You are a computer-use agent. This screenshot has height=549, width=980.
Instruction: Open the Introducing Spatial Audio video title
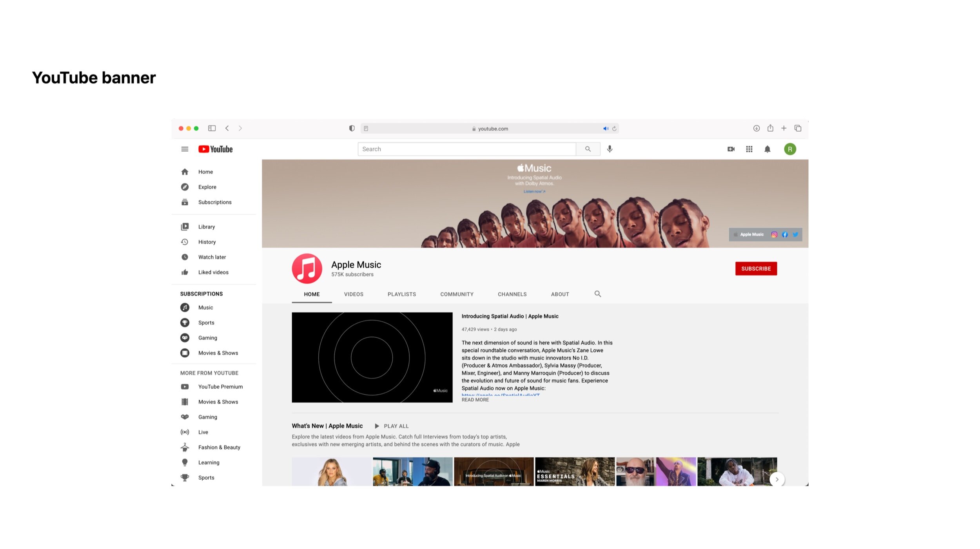(510, 316)
